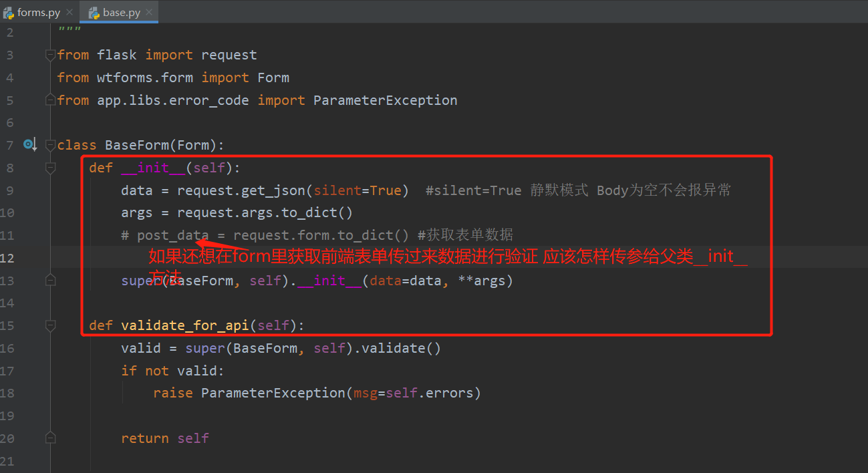Click the Python file icon on base.py tab
Image resolution: width=868 pixels, height=473 pixels.
pyautogui.click(x=94, y=11)
